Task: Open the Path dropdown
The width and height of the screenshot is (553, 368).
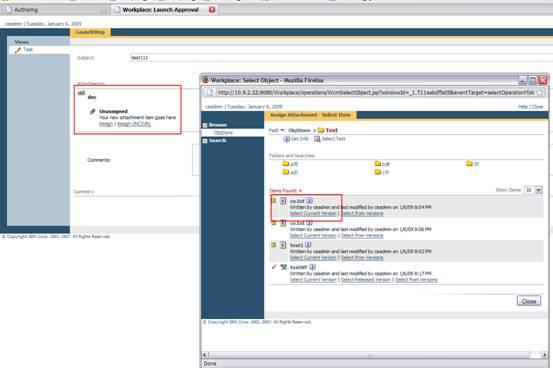Action: pyautogui.click(x=276, y=130)
